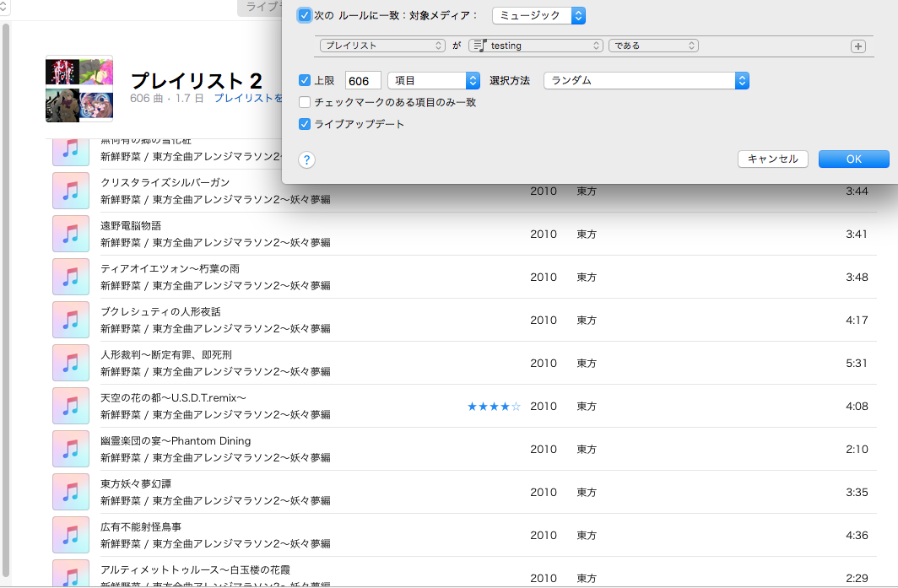Enable チェックマークのある項目のみ一致 checkbox
Image resolution: width=898 pixels, height=588 pixels.
pos(306,102)
